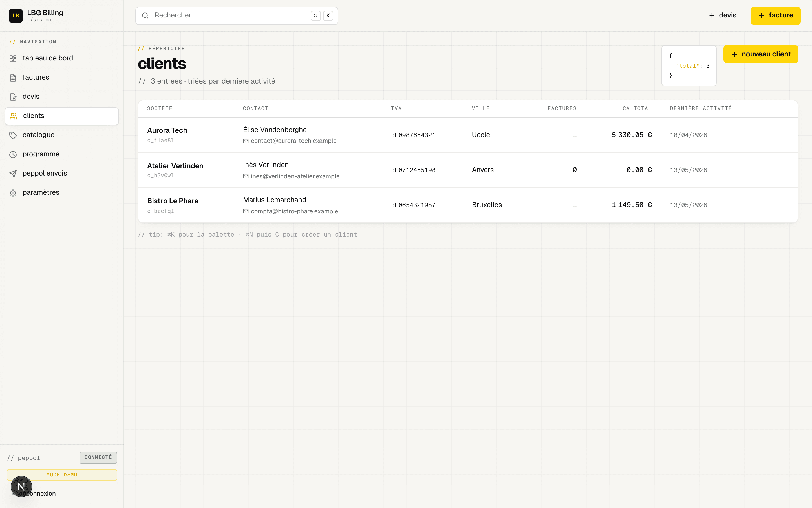Click the catalogue tag icon
812x508 pixels.
13,135
